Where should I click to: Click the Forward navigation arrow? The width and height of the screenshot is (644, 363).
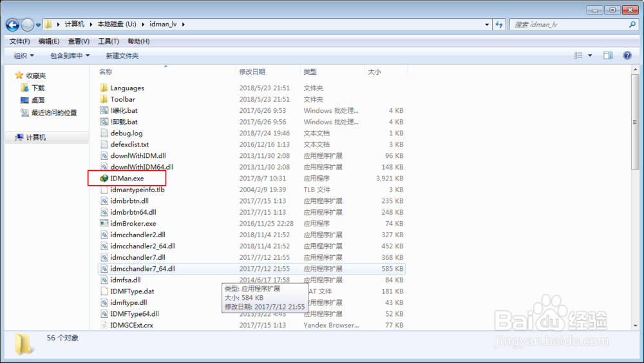click(27, 25)
